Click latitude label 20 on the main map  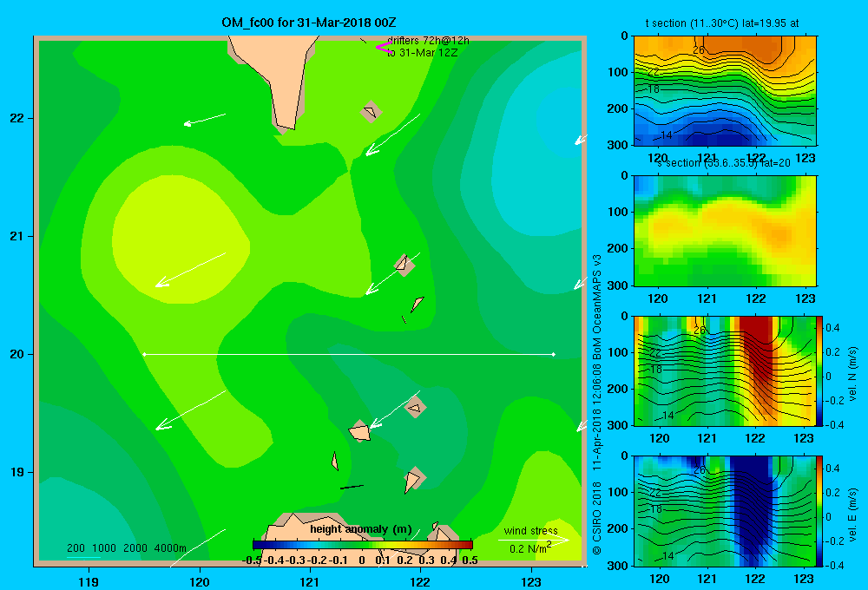pyautogui.click(x=17, y=354)
